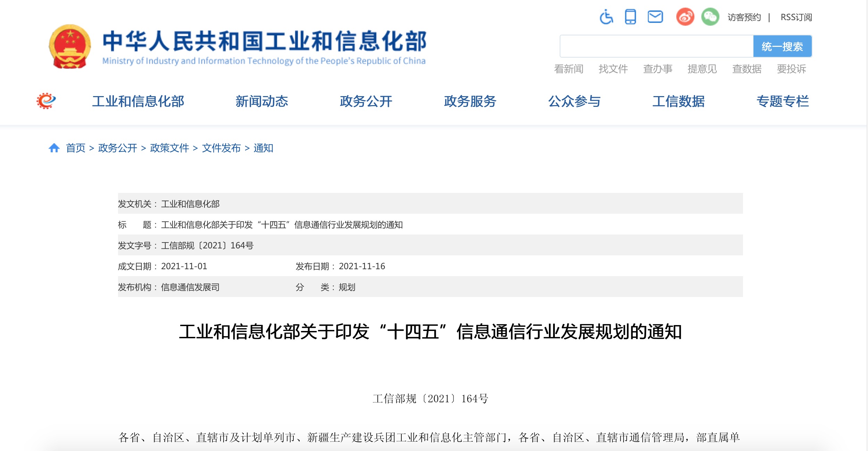Click the 访客预约 link
Image resolution: width=868 pixels, height=451 pixels.
[x=744, y=17]
